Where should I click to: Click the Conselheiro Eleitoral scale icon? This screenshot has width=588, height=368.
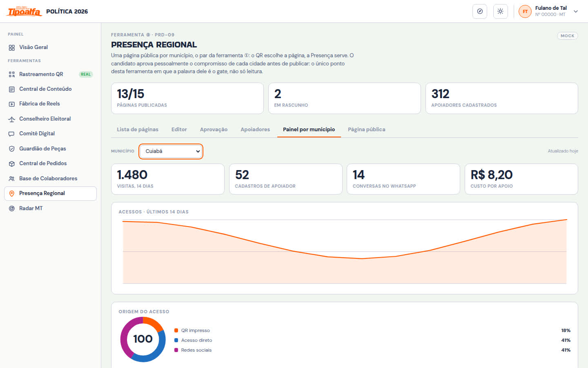[12, 119]
